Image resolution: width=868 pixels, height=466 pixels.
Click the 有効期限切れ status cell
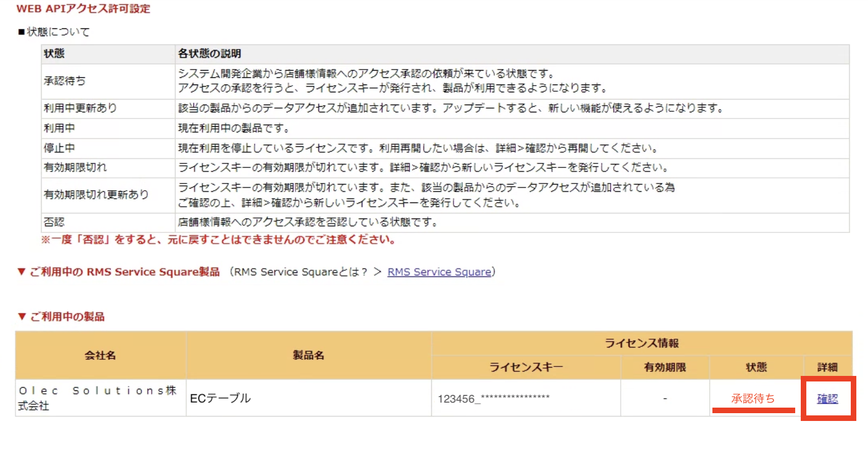(108, 168)
